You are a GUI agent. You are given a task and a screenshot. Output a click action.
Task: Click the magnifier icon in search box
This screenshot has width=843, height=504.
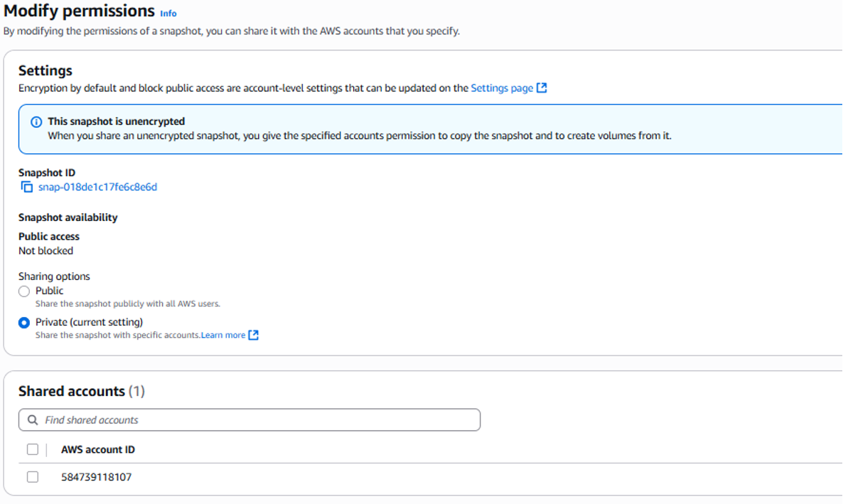(x=33, y=420)
